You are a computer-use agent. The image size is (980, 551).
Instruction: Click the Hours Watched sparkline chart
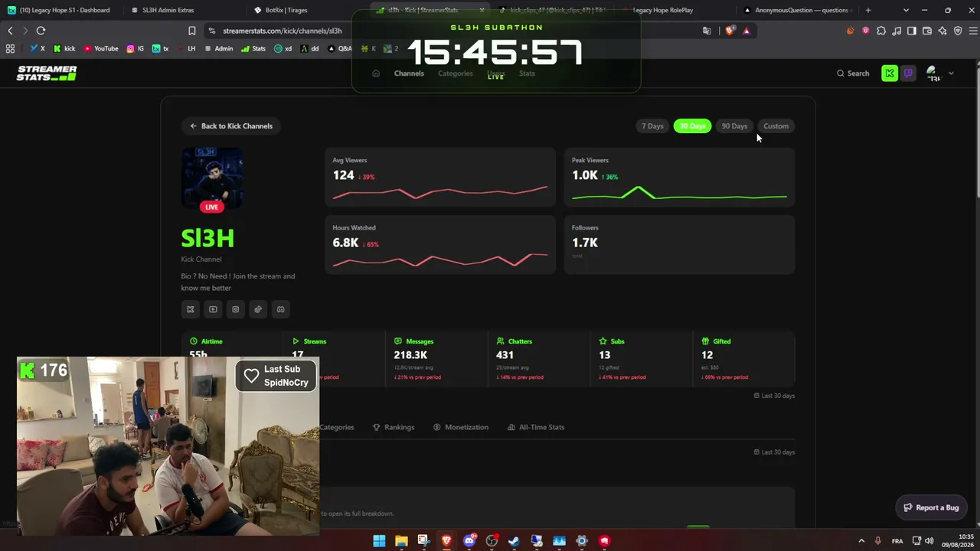coord(440,259)
